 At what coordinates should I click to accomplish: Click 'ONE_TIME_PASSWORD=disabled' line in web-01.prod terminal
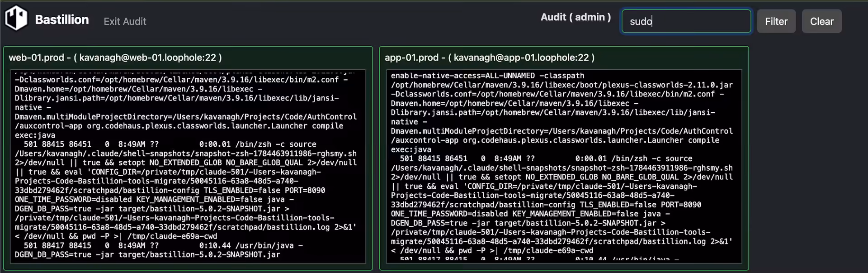(x=155, y=199)
